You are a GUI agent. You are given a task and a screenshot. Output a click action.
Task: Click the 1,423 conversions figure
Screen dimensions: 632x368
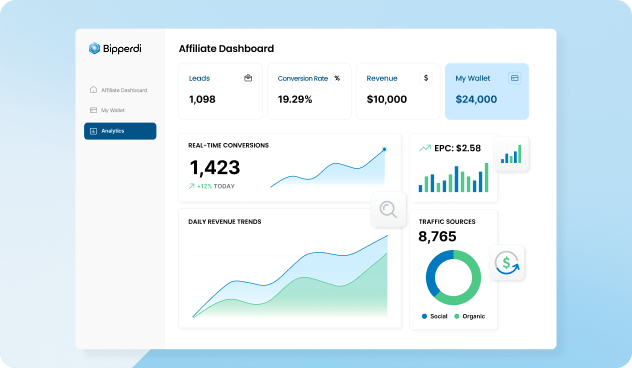point(215,167)
